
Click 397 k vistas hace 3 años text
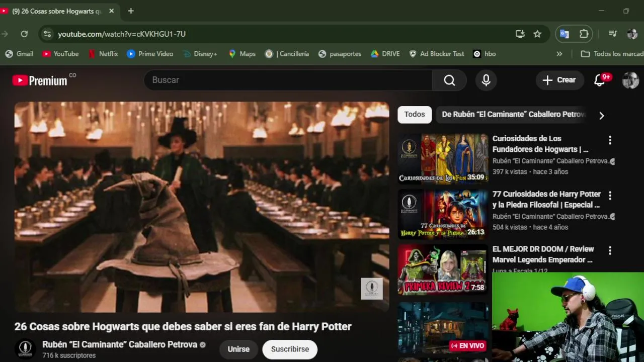530,172
